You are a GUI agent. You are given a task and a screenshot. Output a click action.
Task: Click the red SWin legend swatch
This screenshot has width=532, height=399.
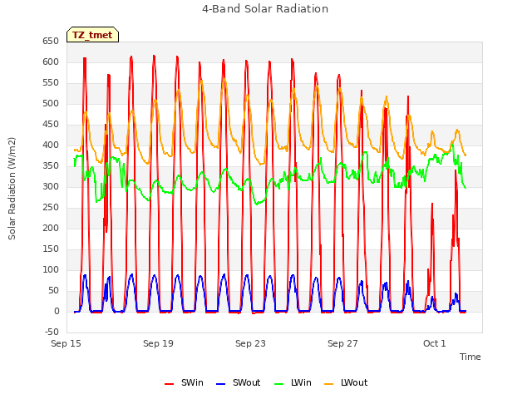(x=169, y=384)
